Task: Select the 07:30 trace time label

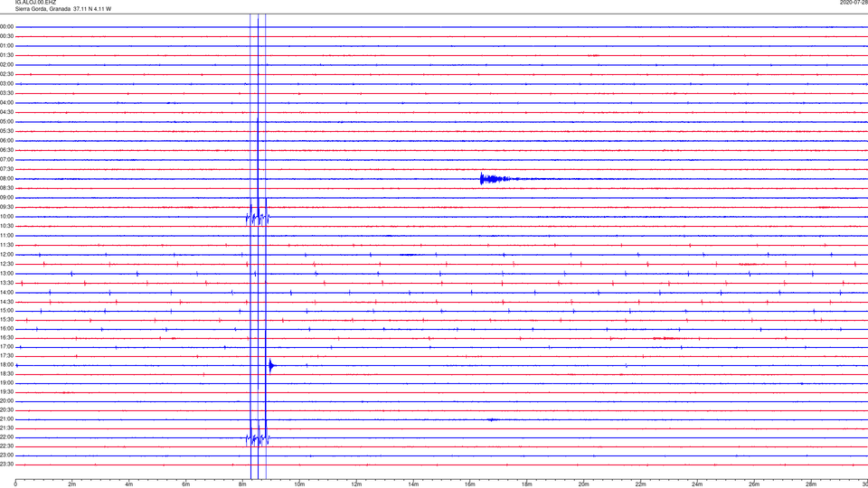Action: 7,169
